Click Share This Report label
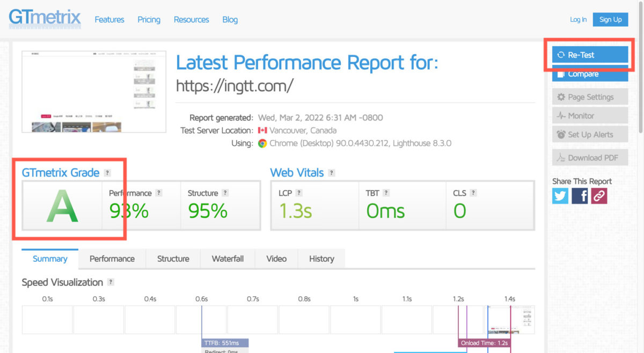 pos(582,181)
